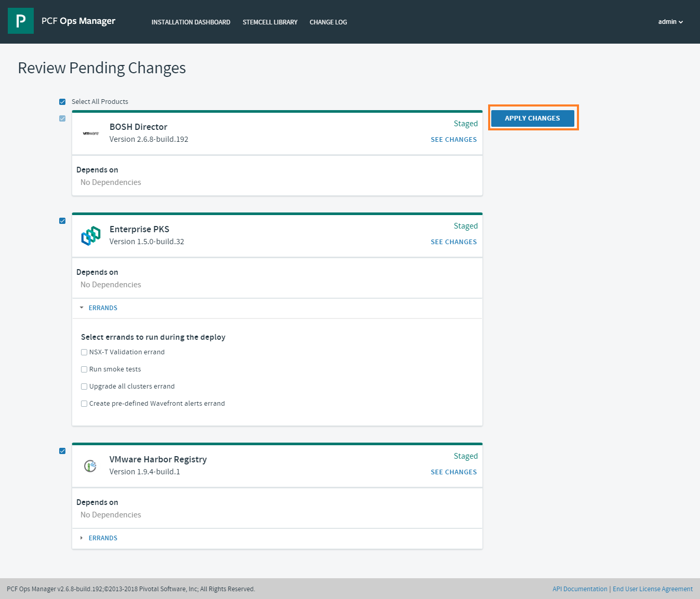This screenshot has height=599, width=700.
Task: Expand the Harbor Registry Errands section
Action: (102, 538)
